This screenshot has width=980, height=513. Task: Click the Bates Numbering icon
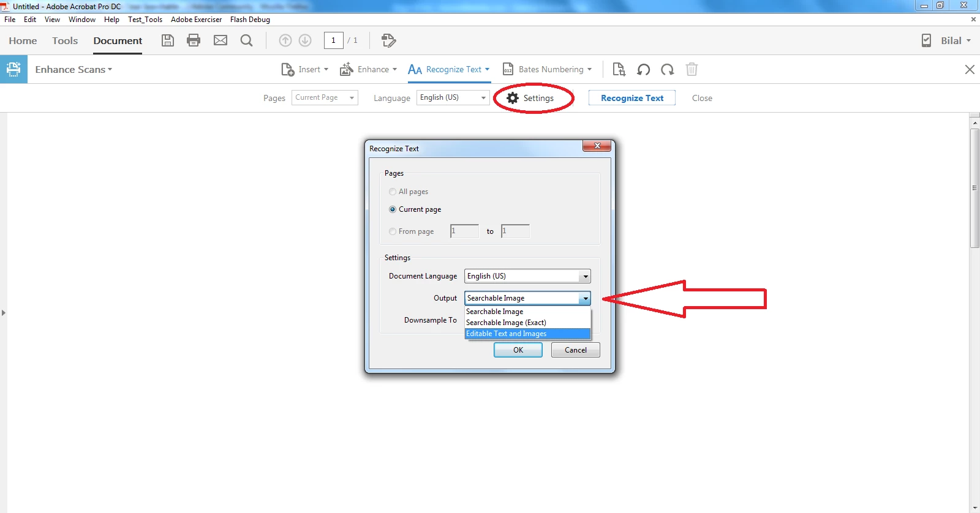(508, 69)
